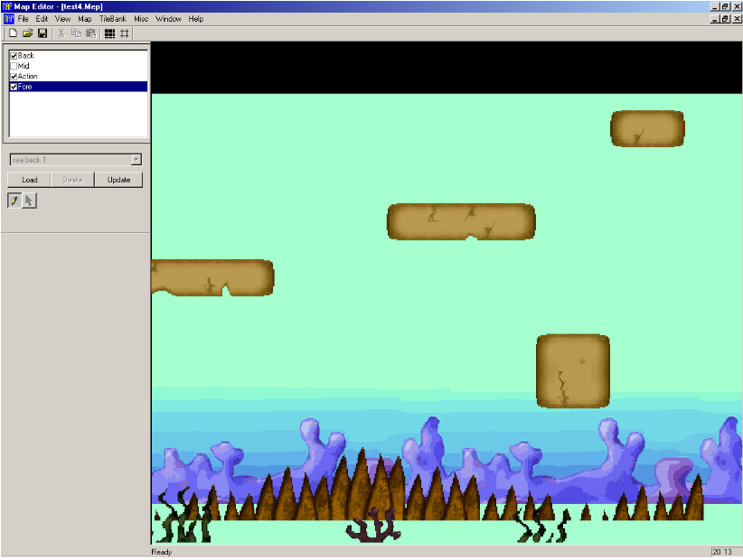Image resolution: width=743 pixels, height=560 pixels.
Task: Click the Update button
Action: [x=118, y=180]
